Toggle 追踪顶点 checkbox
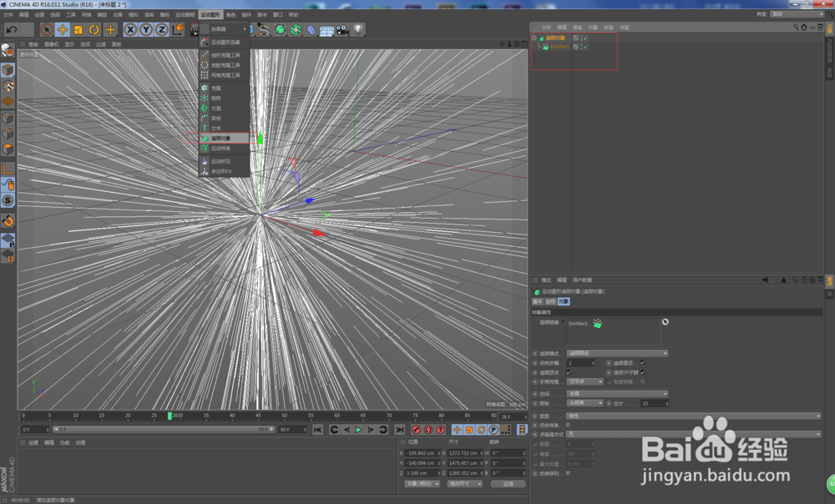The image size is (835, 504). [x=569, y=372]
